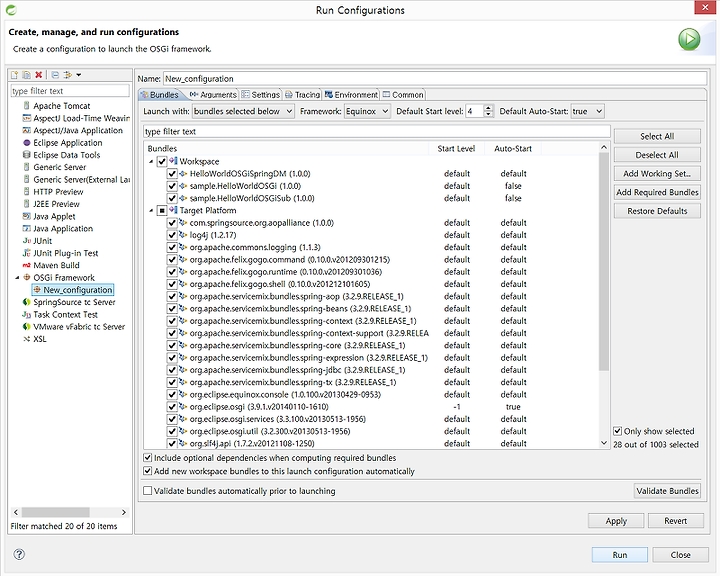Click the Validate Bundles button
720x576 pixels.
click(667, 491)
